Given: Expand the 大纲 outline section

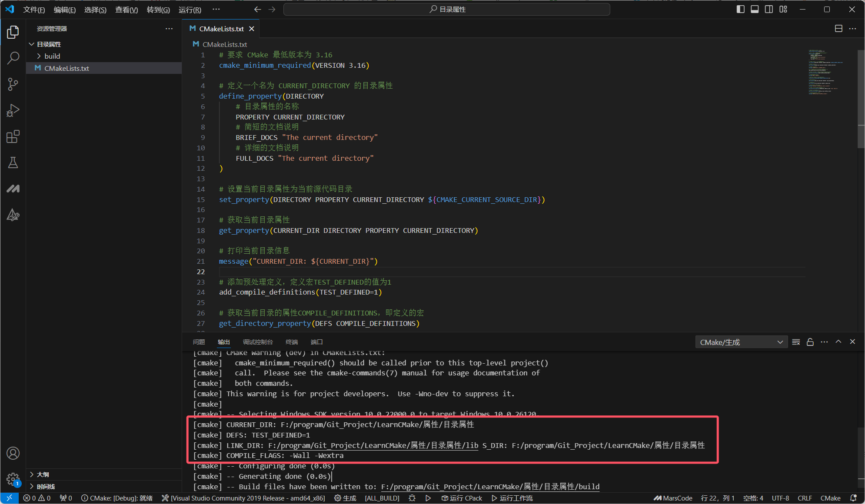Looking at the screenshot, I should click(104, 474).
